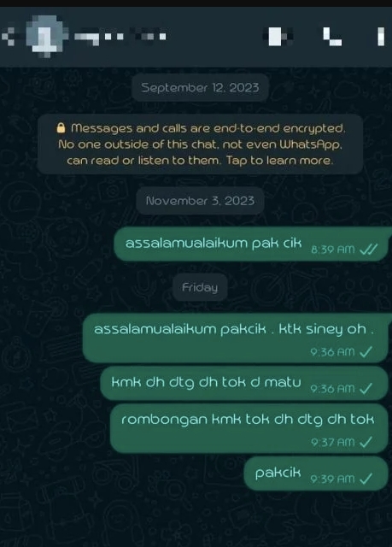Select message "assalamualaikum pak cik"

[x=253, y=244]
